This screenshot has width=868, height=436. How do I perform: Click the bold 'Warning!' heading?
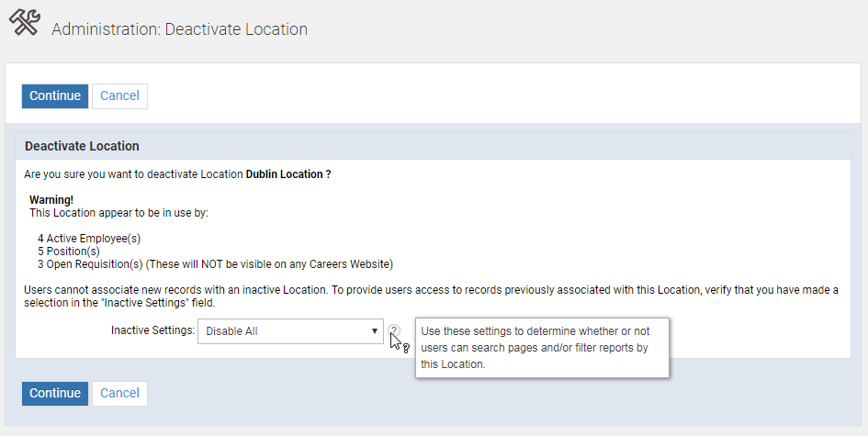point(51,199)
